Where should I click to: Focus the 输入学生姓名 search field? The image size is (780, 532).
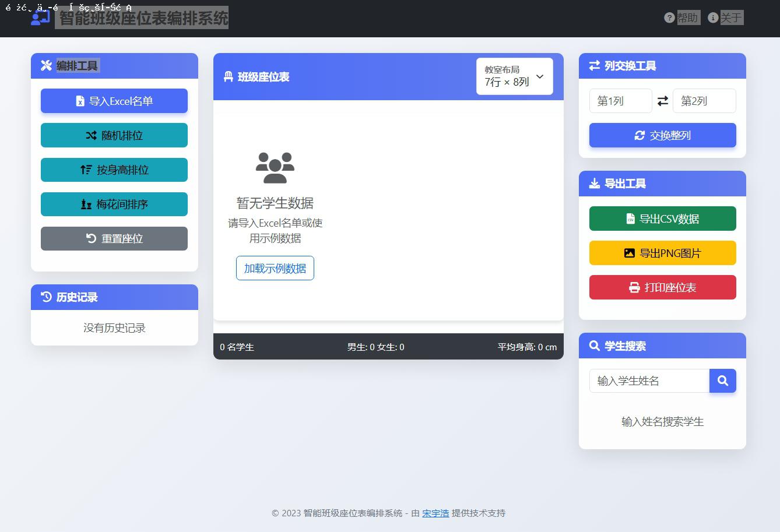coord(649,380)
